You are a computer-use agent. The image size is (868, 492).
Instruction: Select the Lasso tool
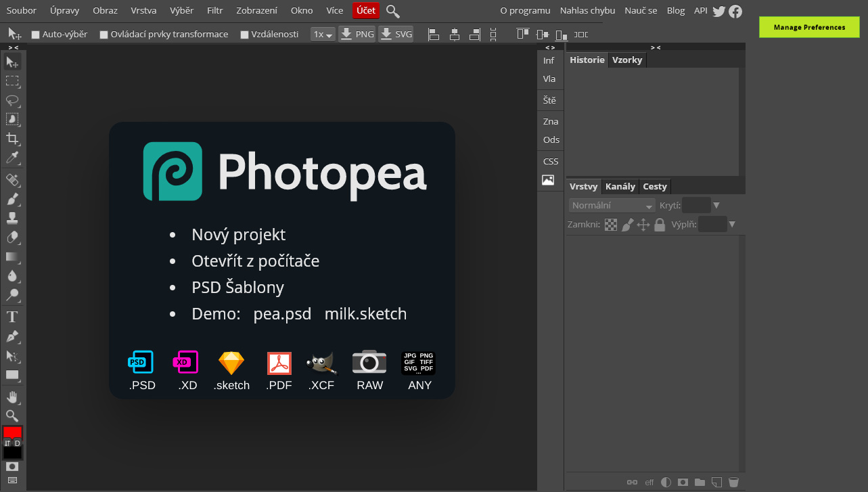coord(12,100)
